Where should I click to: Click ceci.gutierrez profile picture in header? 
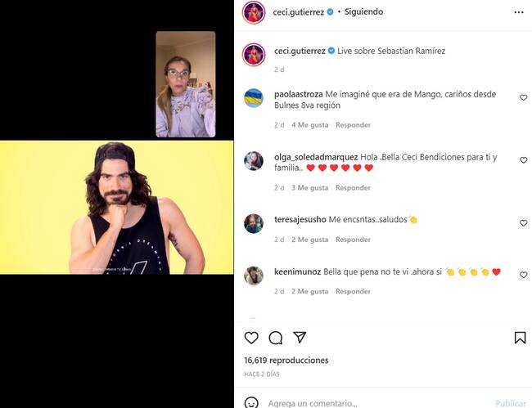(x=254, y=12)
